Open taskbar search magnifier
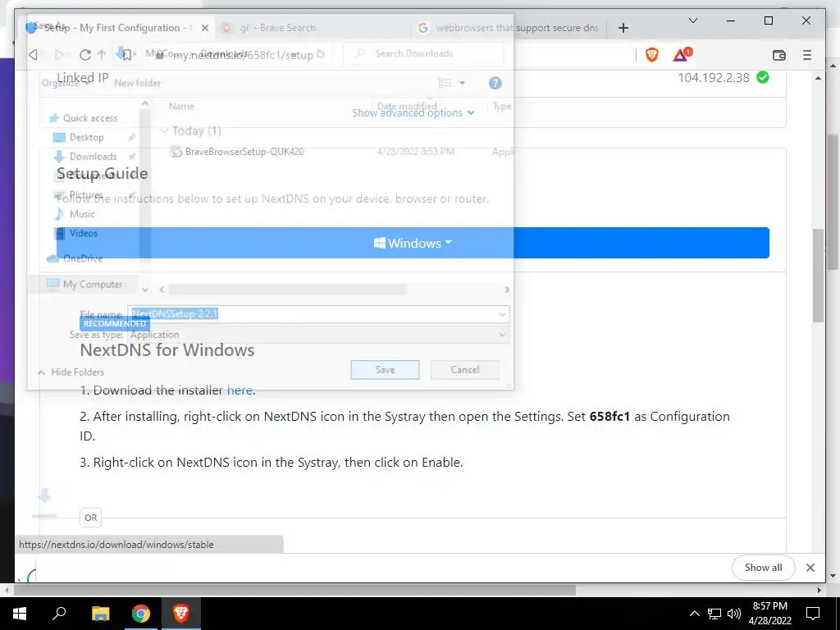The image size is (840, 630). point(59,614)
